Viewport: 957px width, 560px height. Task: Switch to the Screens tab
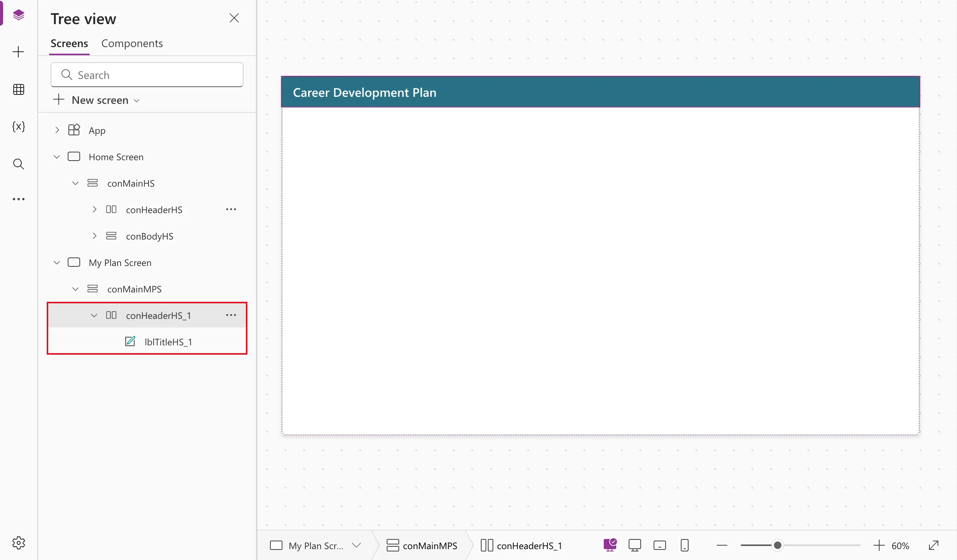click(x=69, y=43)
